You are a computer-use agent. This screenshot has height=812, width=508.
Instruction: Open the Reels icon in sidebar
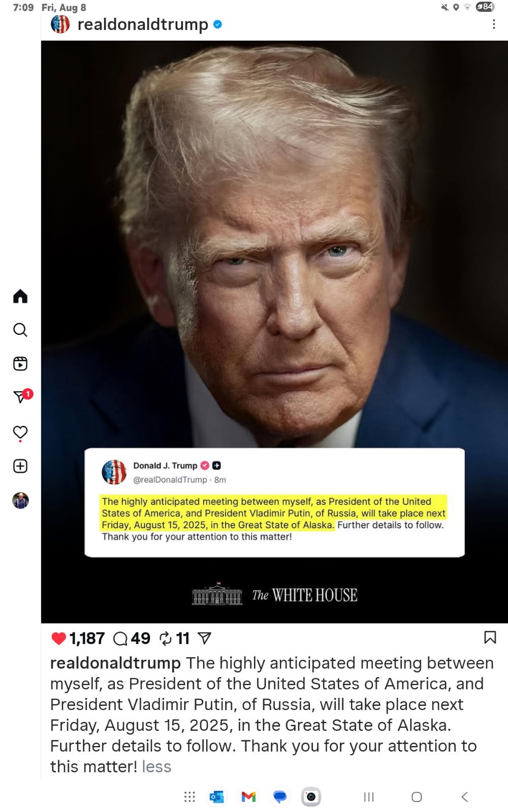pos(20,363)
